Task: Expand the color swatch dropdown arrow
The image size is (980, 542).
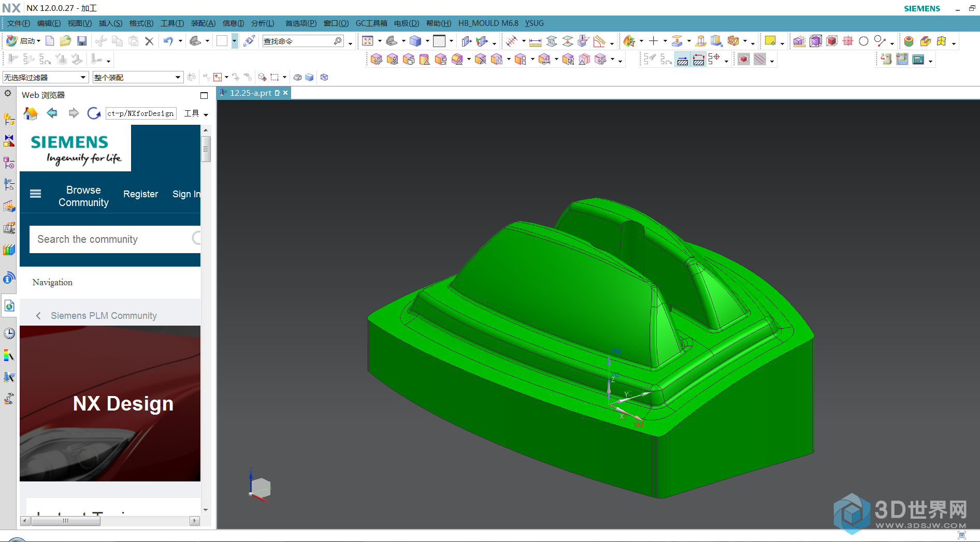Action: tap(235, 41)
